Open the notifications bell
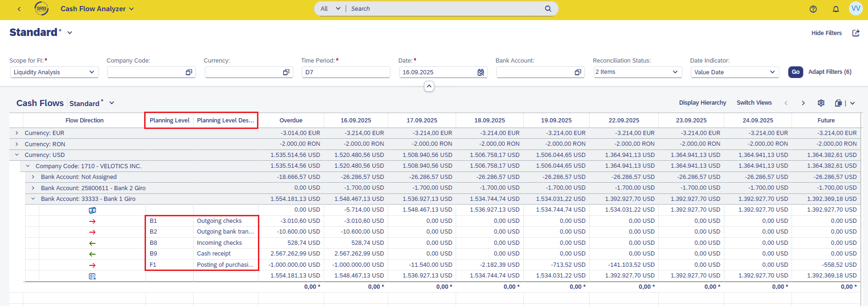This screenshot has height=306, width=868. point(835,9)
